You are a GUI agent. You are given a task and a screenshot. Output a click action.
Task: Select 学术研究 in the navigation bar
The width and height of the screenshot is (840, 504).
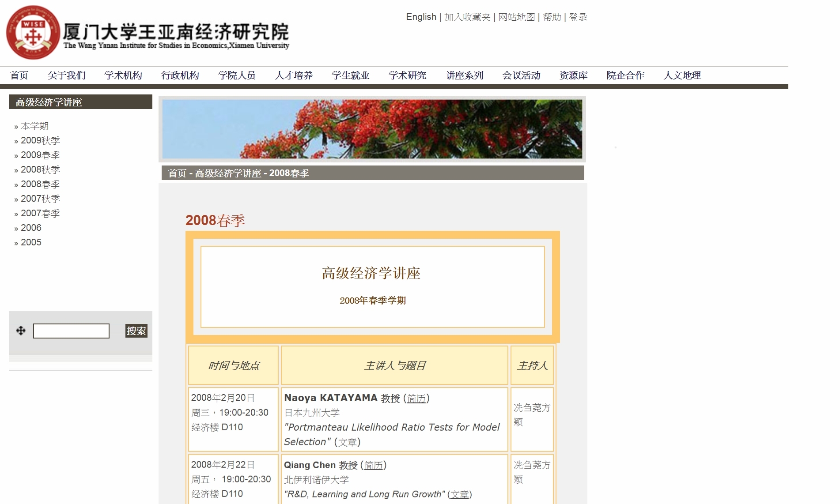pyautogui.click(x=407, y=75)
